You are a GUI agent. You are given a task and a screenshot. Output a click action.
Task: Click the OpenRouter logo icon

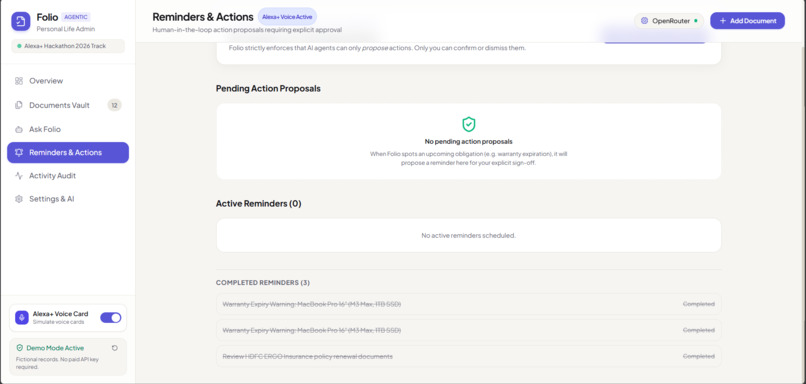[x=644, y=21]
